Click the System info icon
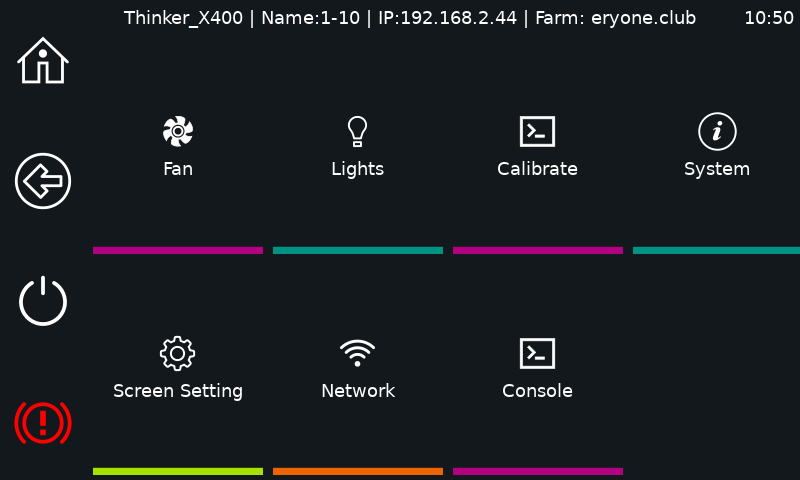 tap(717, 131)
